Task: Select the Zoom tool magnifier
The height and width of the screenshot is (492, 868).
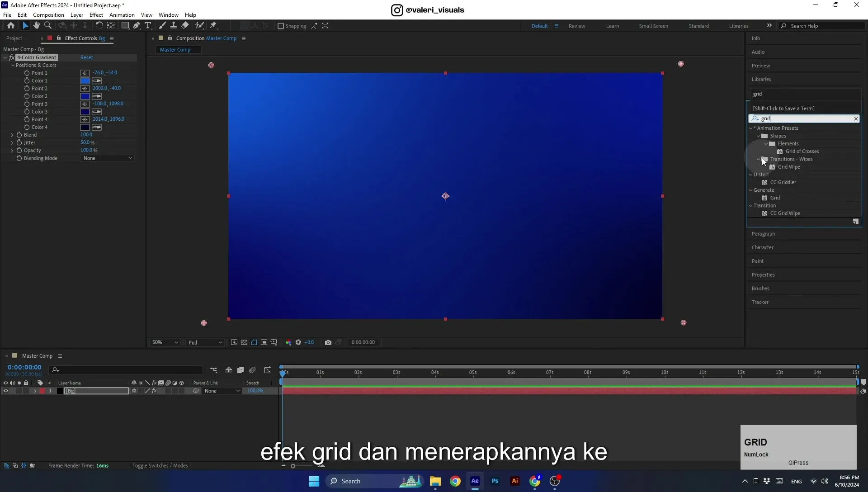Action: click(x=48, y=26)
